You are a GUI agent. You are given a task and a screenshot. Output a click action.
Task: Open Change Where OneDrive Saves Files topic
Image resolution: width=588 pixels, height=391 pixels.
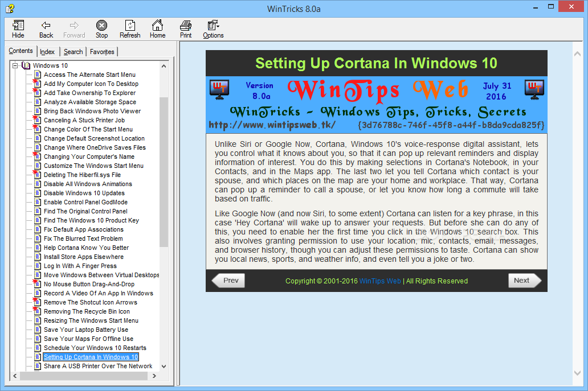(95, 147)
